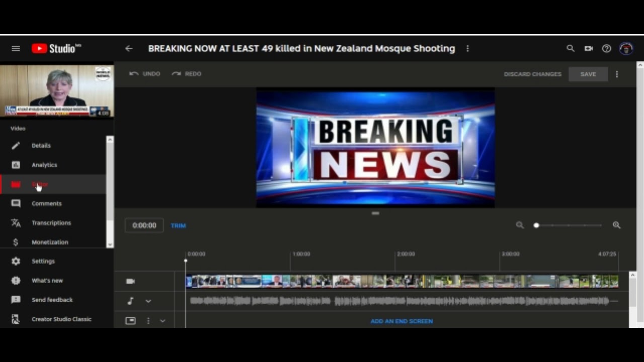Open the help question mark icon
Screen dimensions: 644x362
tap(606, 48)
